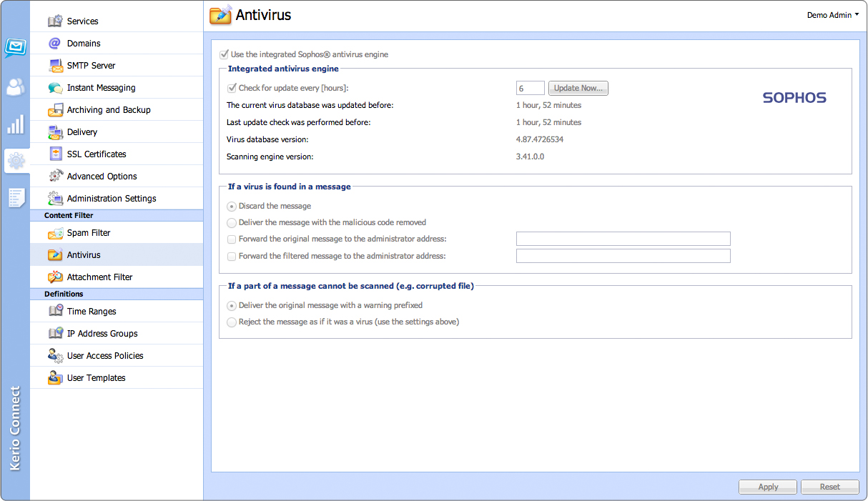Open Advanced Options page
Screen dimensions: 868x501
pyautogui.click(x=117, y=177)
